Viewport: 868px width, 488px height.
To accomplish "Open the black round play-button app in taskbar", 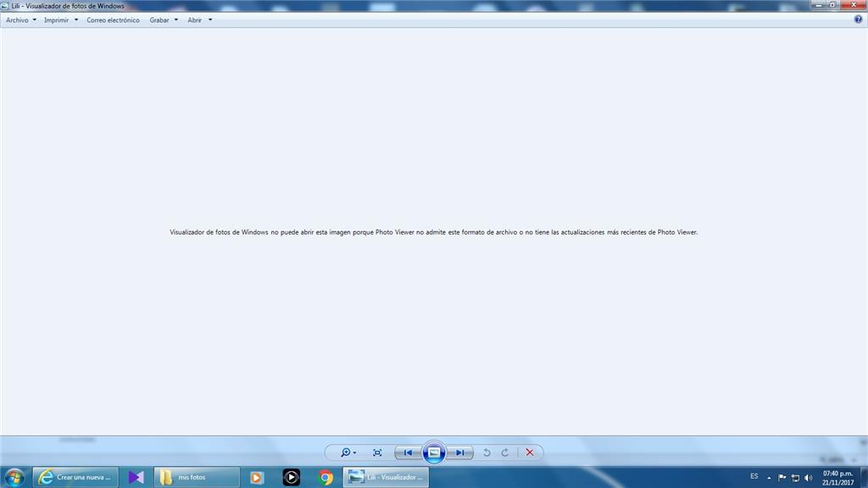I will (x=292, y=477).
